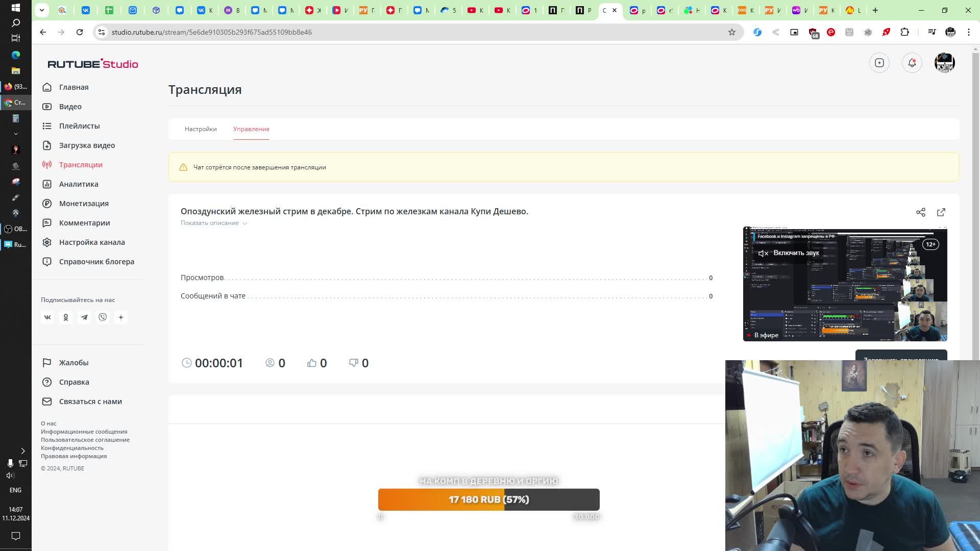The image size is (980, 551).
Task: Open Аналитика in the sidebar menu
Action: pos(79,184)
